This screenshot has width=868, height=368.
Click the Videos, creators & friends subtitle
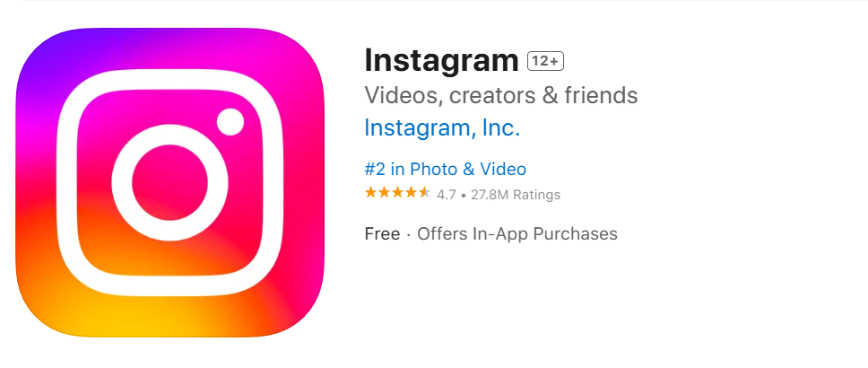(501, 95)
